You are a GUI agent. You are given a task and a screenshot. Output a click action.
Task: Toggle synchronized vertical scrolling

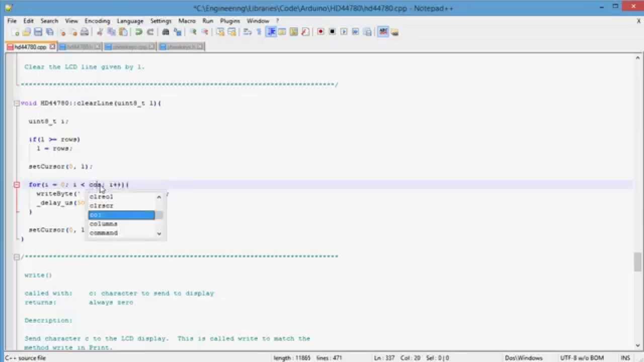(220, 32)
